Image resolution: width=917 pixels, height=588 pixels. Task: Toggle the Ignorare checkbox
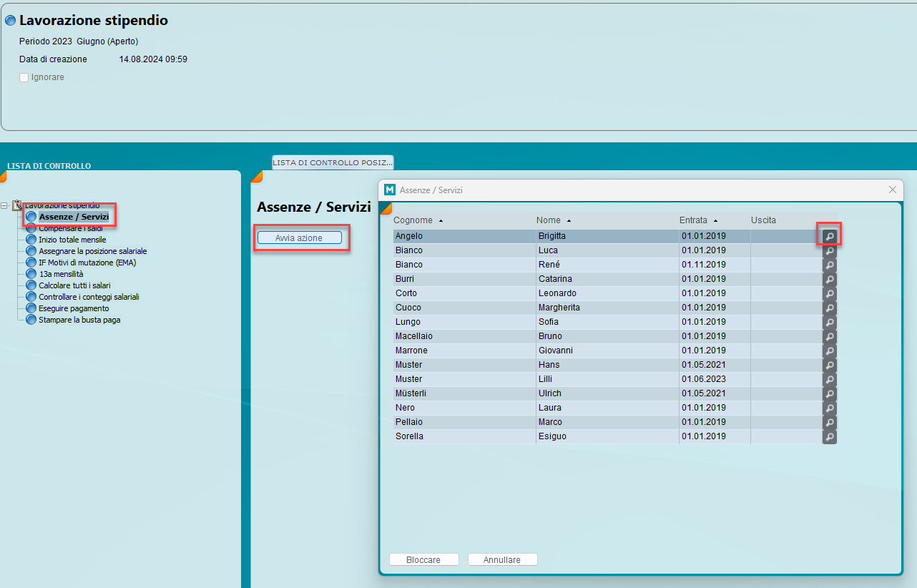coord(24,77)
